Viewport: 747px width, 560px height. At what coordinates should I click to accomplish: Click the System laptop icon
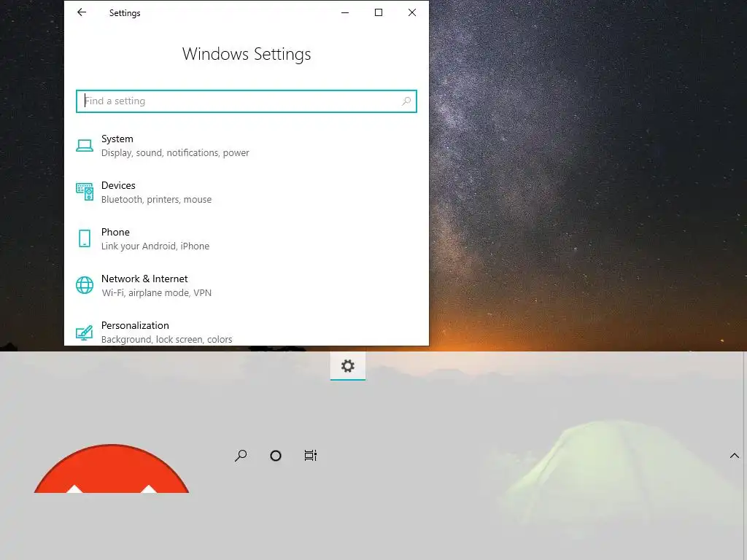85,145
